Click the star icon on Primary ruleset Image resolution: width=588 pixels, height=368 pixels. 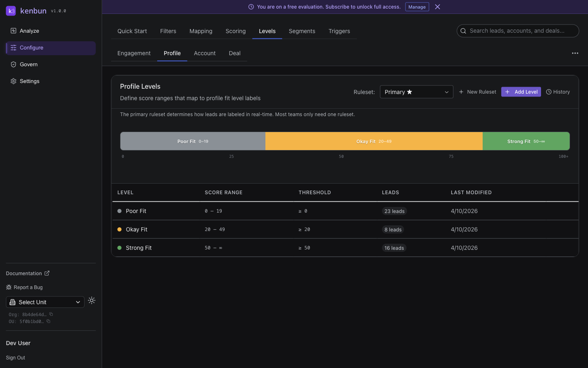pos(410,92)
